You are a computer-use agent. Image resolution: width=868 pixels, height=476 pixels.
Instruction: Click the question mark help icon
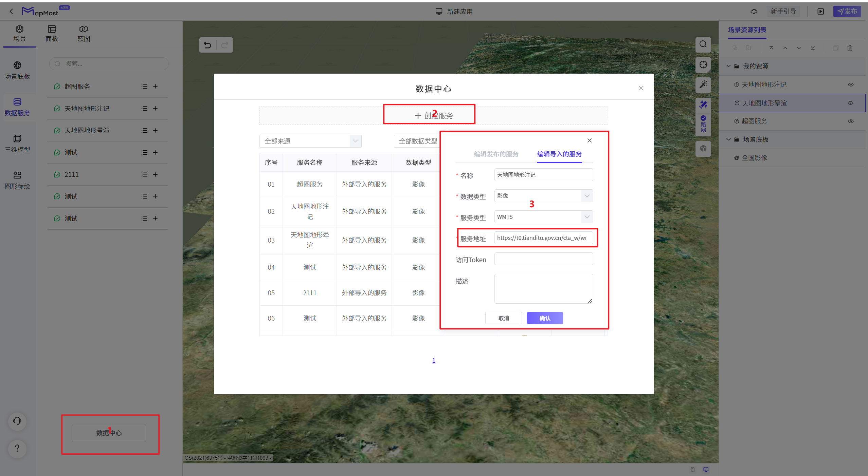[x=17, y=449]
